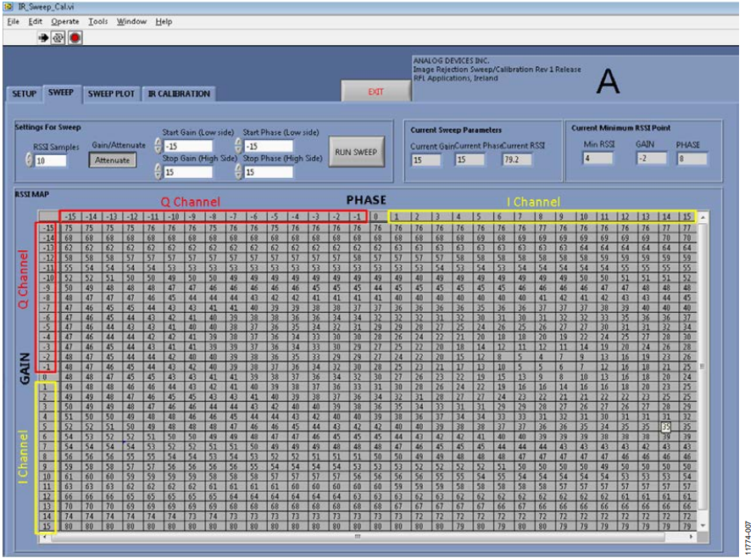Open the File menu
The height and width of the screenshot is (558, 756).
[13, 21]
